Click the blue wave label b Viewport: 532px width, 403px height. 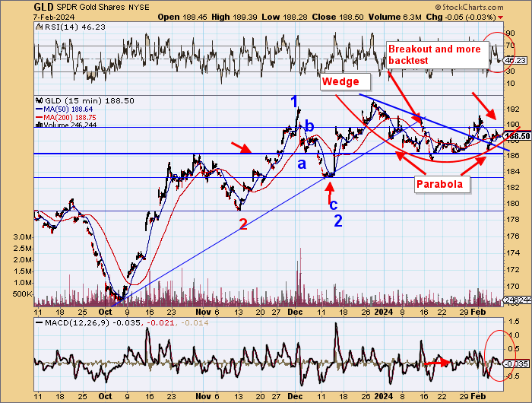pos(309,126)
